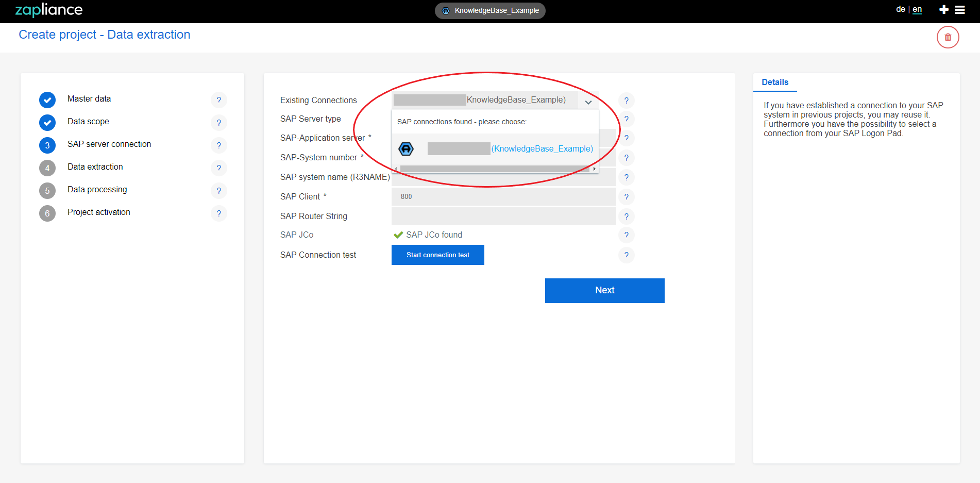Go to Project activation step
The width and height of the screenshot is (980, 483).
(99, 212)
